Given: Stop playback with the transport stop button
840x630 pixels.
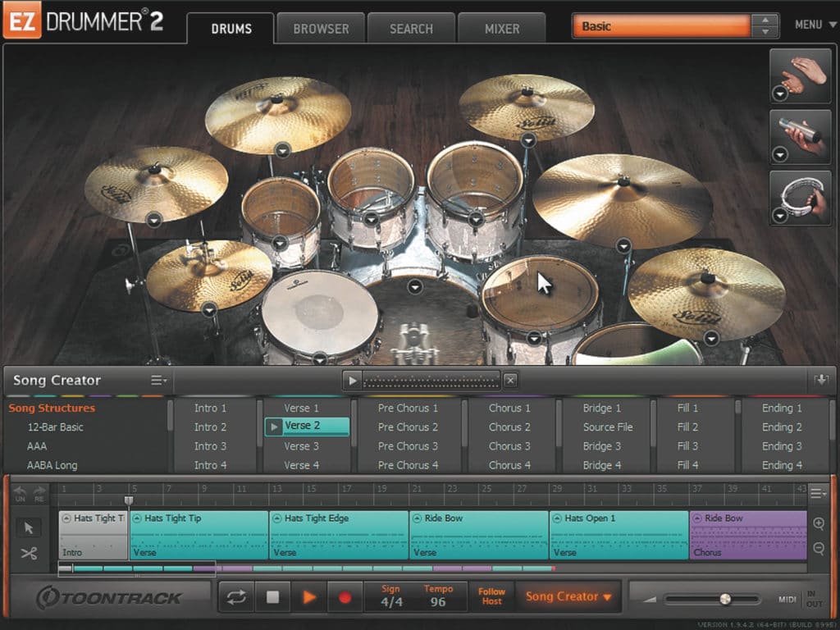Looking at the screenshot, I should pos(272,597).
